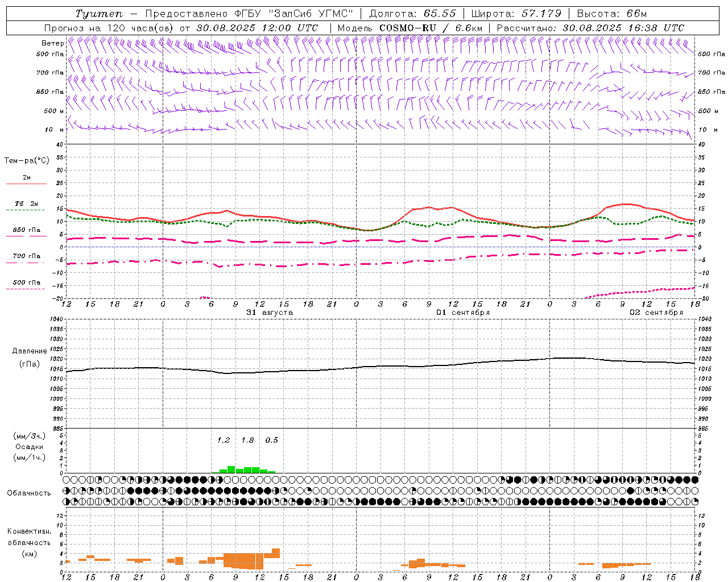Click the "1.8" three-hour precipitation value
728x582 pixels.
pyautogui.click(x=247, y=440)
